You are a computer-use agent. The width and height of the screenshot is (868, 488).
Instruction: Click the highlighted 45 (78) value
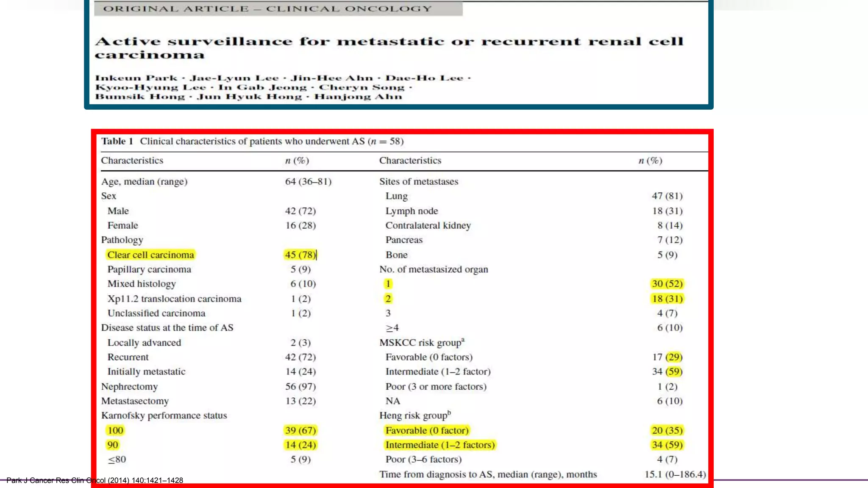click(x=300, y=255)
